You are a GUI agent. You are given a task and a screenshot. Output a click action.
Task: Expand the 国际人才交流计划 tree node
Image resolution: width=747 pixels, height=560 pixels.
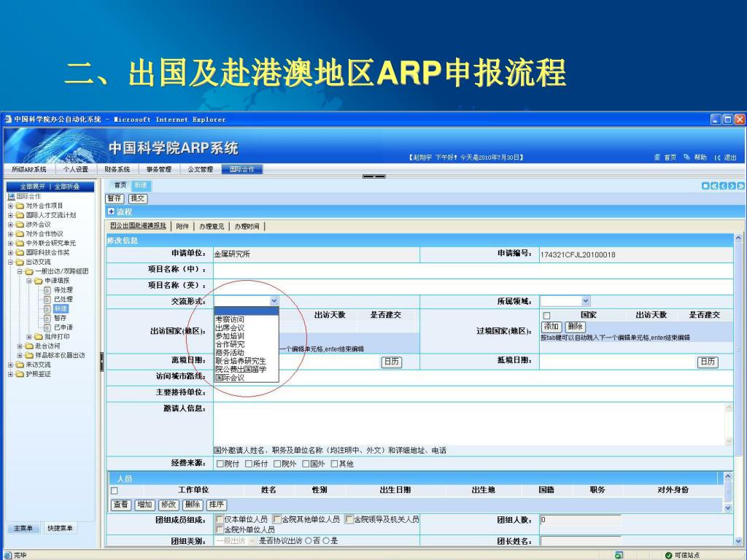coord(10,215)
